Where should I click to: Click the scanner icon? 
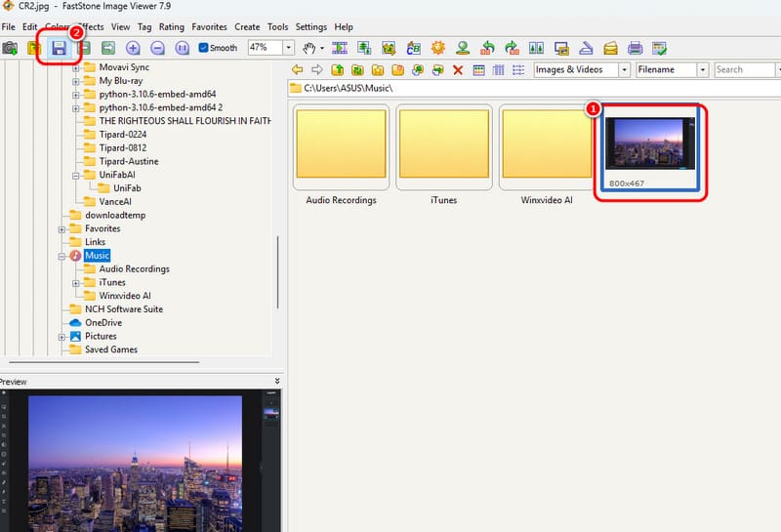pyautogui.click(x=586, y=48)
